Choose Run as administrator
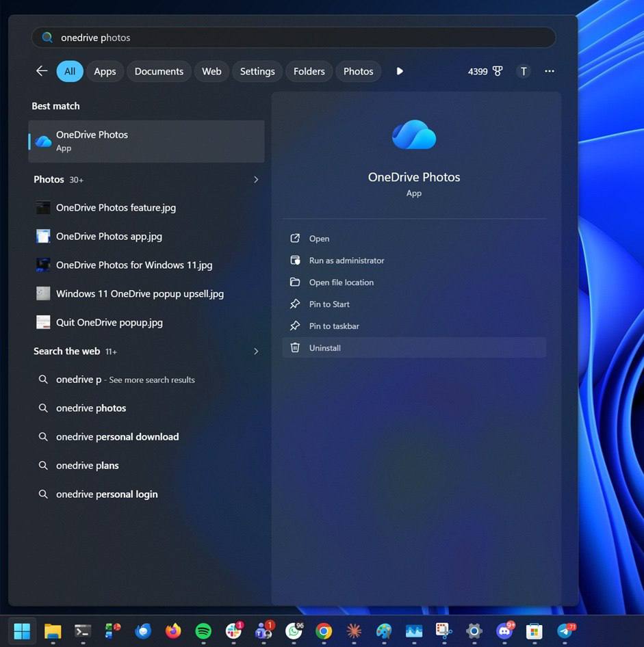The width and height of the screenshot is (644, 647). [414, 261]
